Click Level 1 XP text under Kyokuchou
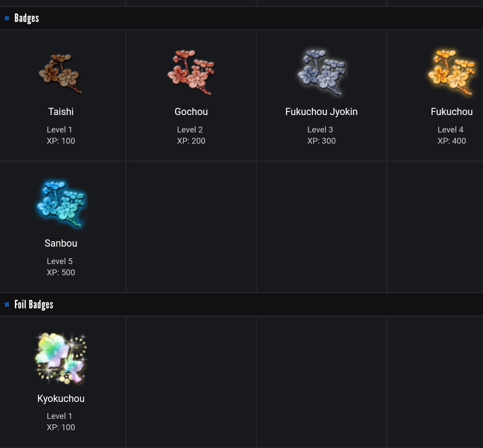 [x=61, y=422]
